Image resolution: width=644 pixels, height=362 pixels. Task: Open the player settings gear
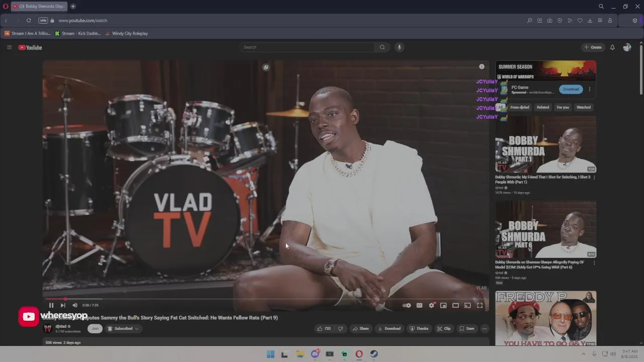click(431, 305)
